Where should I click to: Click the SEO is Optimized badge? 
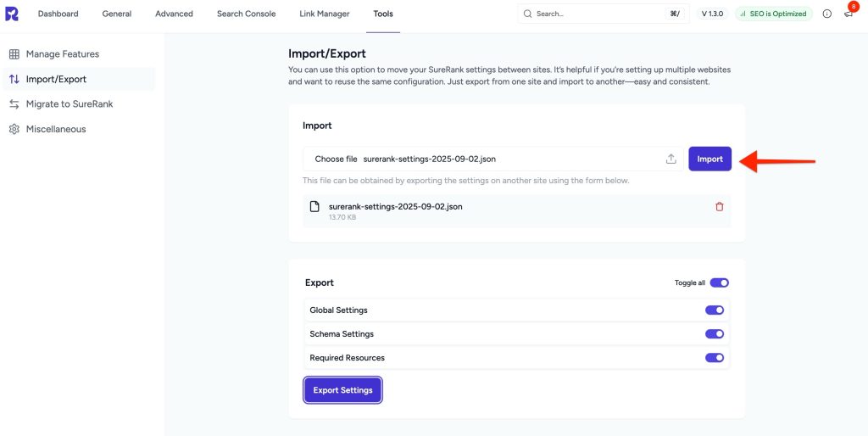pos(773,14)
